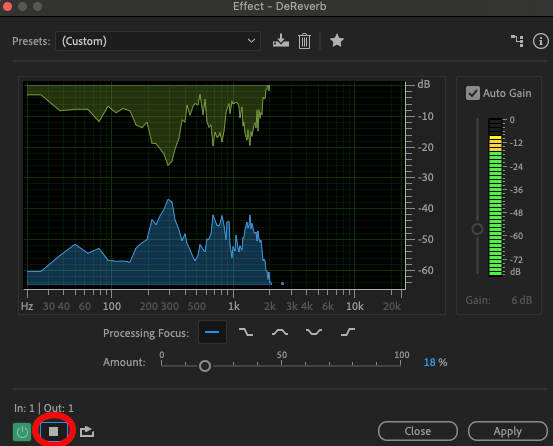Click the Close button
The height and width of the screenshot is (446, 553).
[x=418, y=431]
